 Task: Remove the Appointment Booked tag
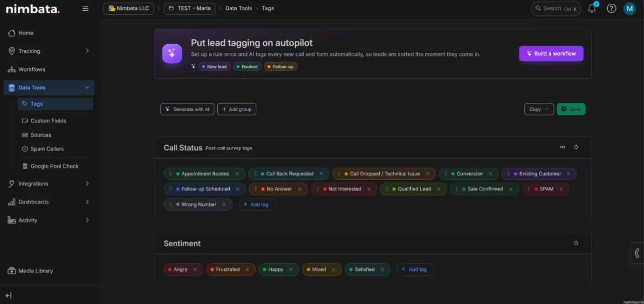(237, 174)
